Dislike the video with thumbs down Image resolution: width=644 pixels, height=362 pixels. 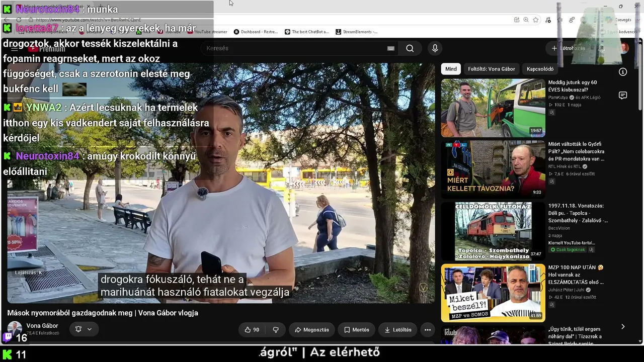point(276,330)
